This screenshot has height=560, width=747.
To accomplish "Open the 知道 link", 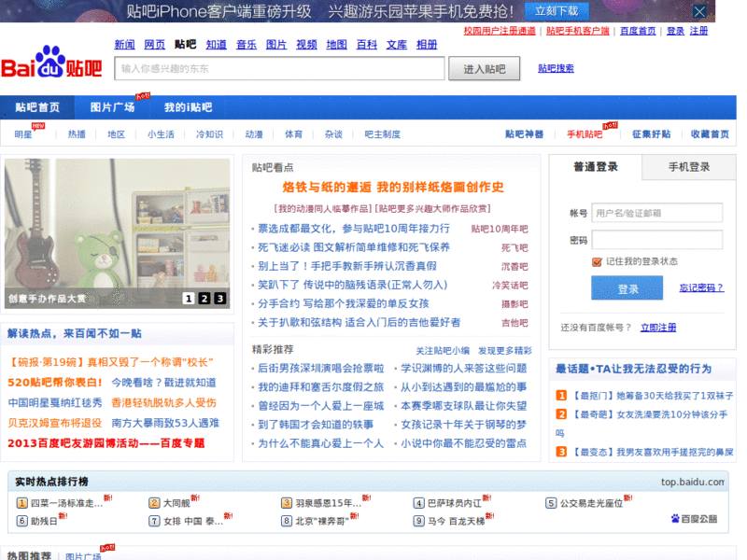I will coord(217,44).
